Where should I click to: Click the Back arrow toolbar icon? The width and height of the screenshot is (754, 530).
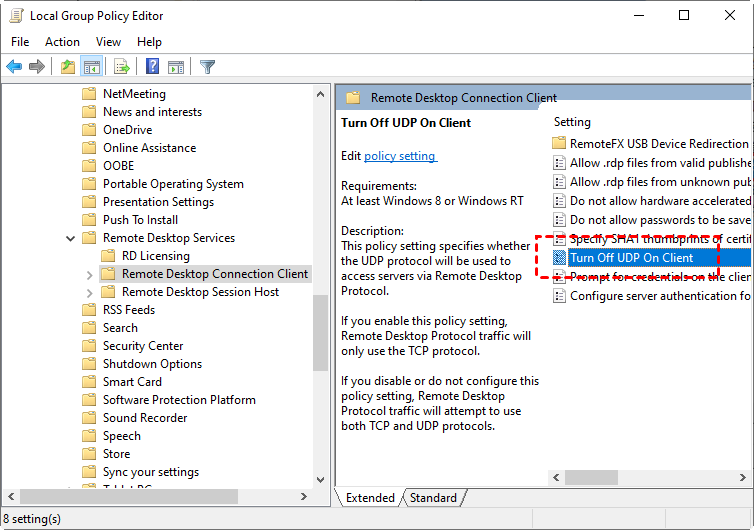pyautogui.click(x=14, y=66)
